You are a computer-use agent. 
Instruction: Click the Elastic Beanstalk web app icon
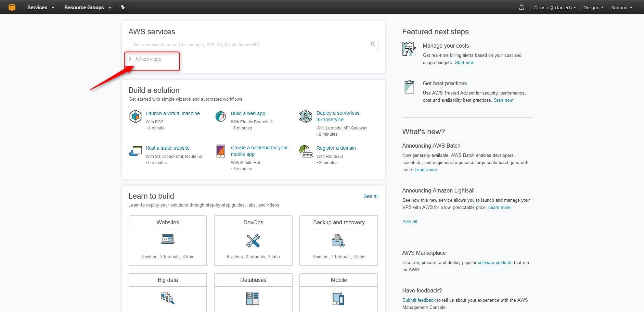(221, 116)
